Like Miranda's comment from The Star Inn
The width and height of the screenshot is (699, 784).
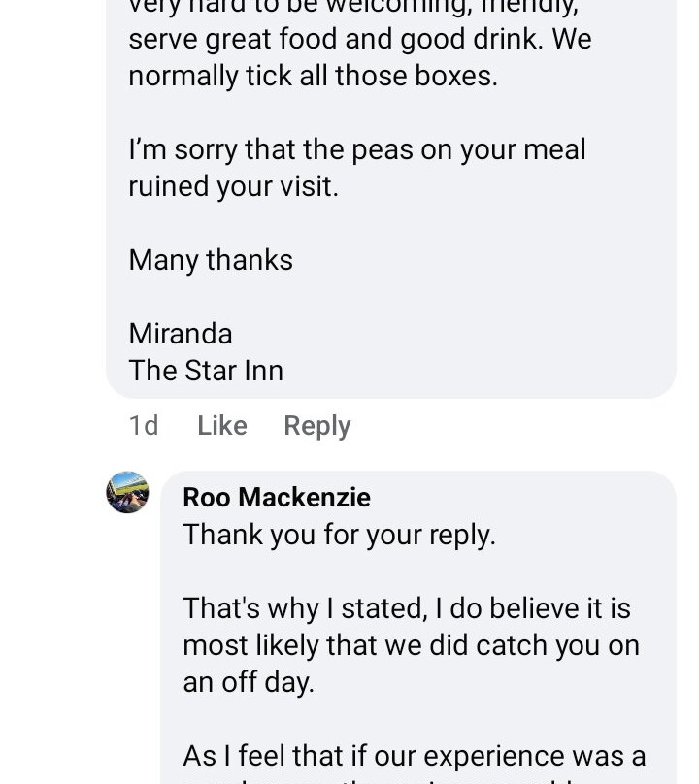221,426
